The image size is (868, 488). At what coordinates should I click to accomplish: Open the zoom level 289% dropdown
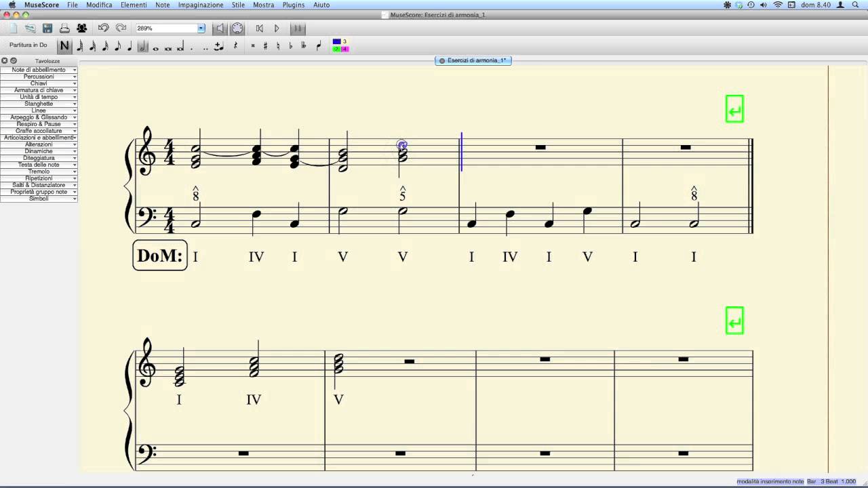[201, 28]
